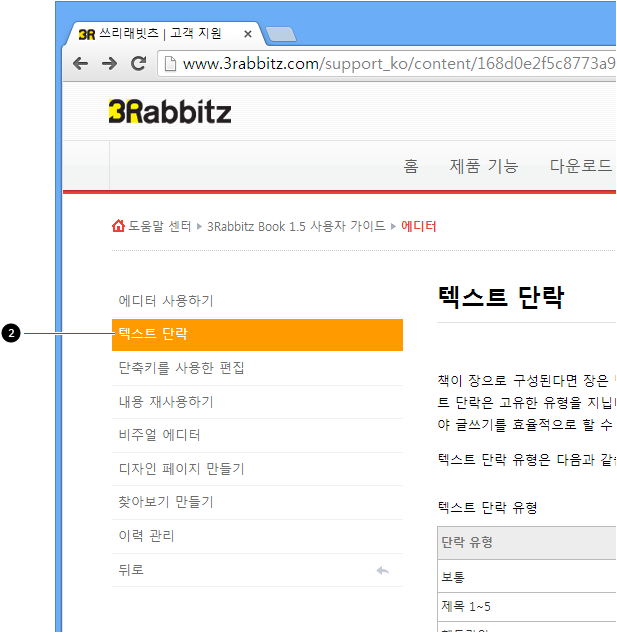The image size is (617, 633).
Task: Click the address bar URL field
Action: [x=397, y=64]
